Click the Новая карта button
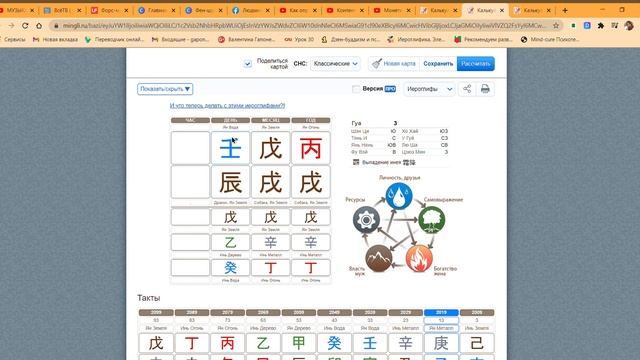This screenshot has width=640, height=360. click(x=394, y=64)
